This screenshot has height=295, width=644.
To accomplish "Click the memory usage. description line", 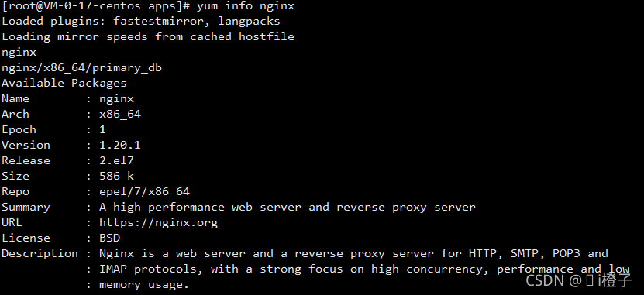I will click(143, 285).
